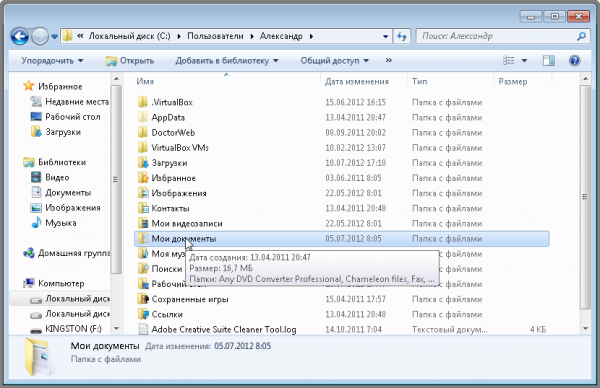Sort by 'Дата изменения' column header
This screenshot has width=600, height=388.
357,81
